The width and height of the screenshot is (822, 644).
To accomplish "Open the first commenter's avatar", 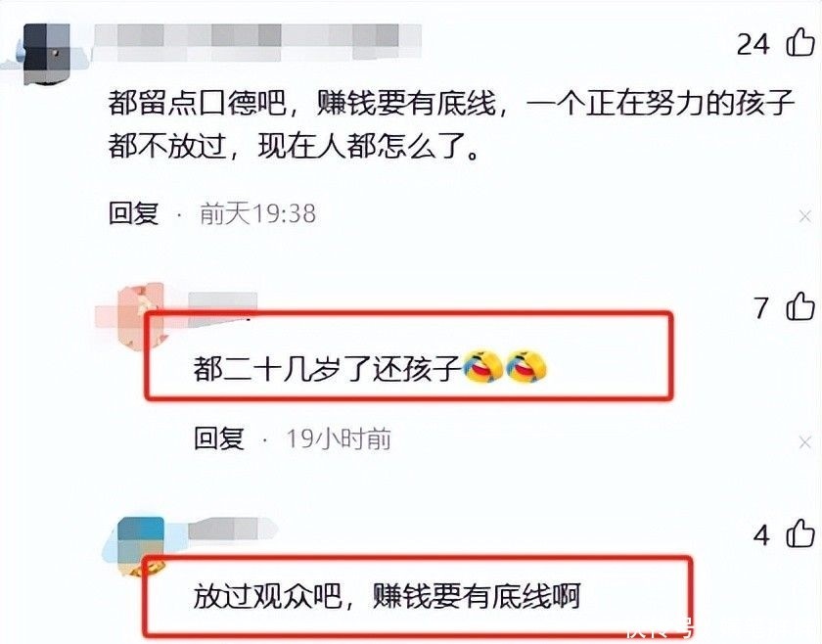I will pos(47,54).
